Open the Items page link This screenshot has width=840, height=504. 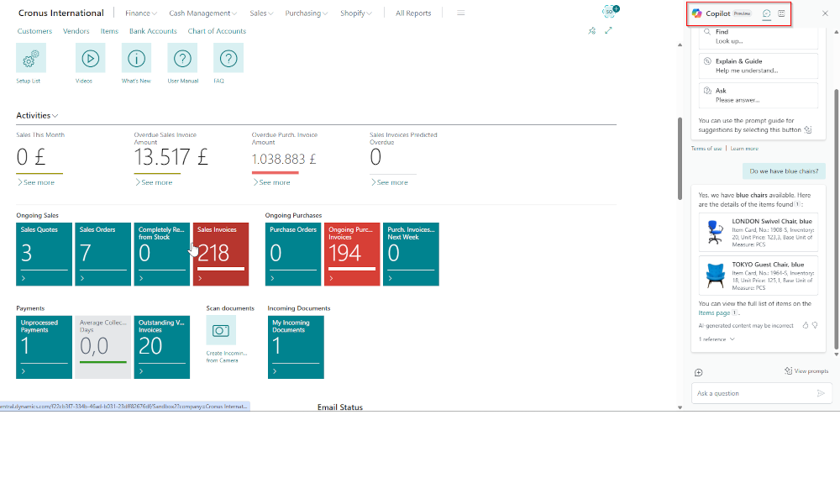click(x=714, y=312)
